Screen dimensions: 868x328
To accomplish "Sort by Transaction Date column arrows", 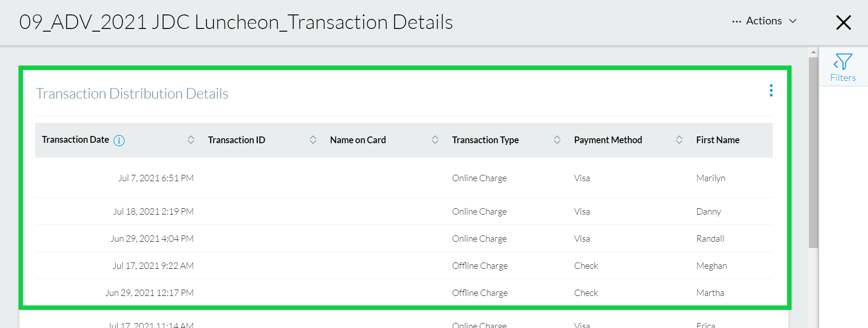I will 191,140.
